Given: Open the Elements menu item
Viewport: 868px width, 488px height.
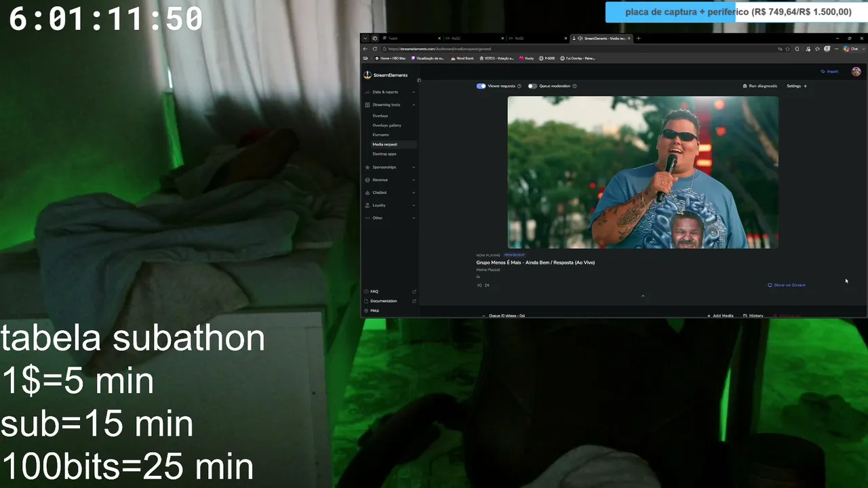Looking at the screenshot, I should coord(380,135).
